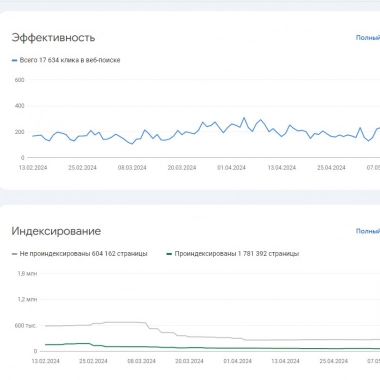Select legend 'Проиндексированы 1 781 392 страницы'
The height and width of the screenshot is (380, 380).
coord(233,254)
